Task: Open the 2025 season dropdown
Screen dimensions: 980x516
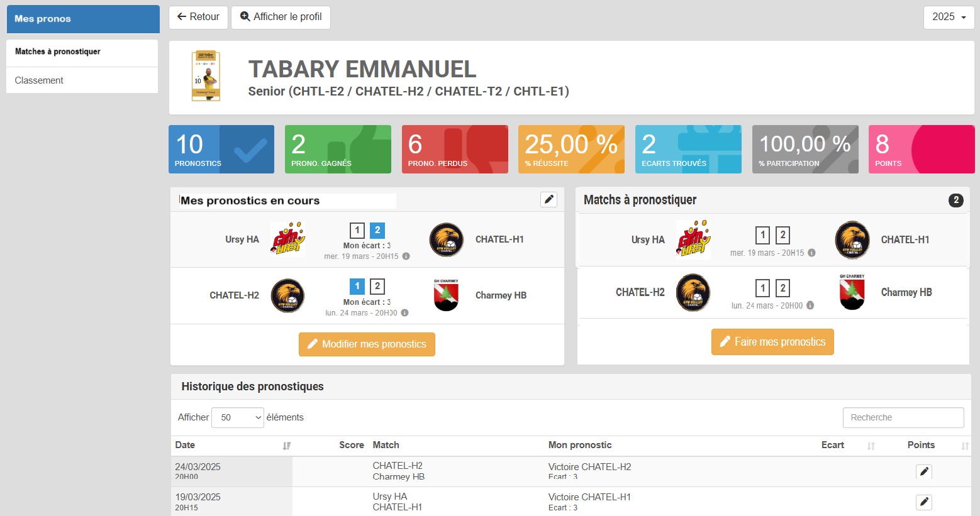Action: (949, 17)
